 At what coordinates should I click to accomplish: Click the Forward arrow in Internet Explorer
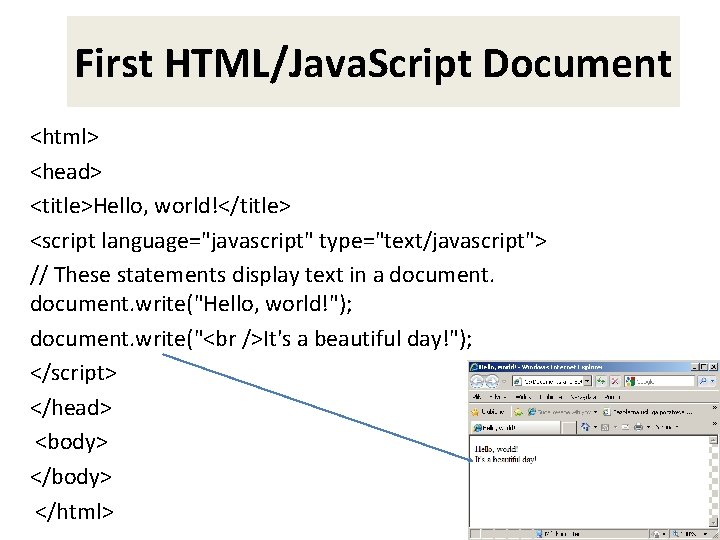pos(492,381)
